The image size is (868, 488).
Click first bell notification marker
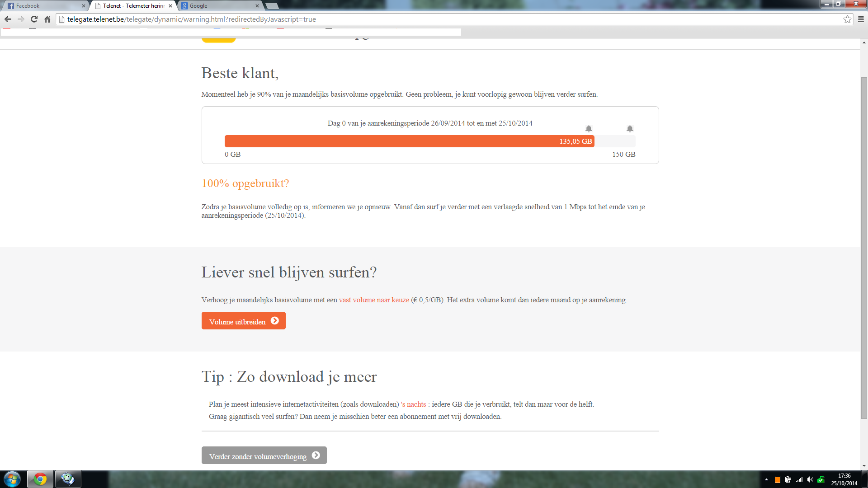pos(589,129)
